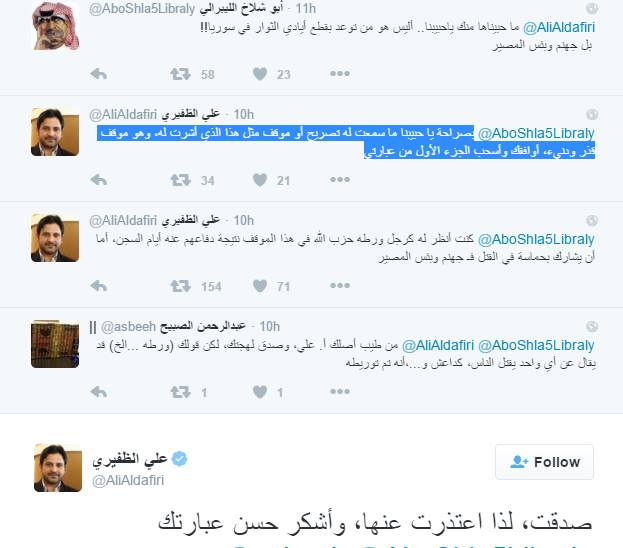This screenshot has height=548, width=623.
Task: Retweet the highlighted tweet with 34 retweets
Action: point(180,180)
